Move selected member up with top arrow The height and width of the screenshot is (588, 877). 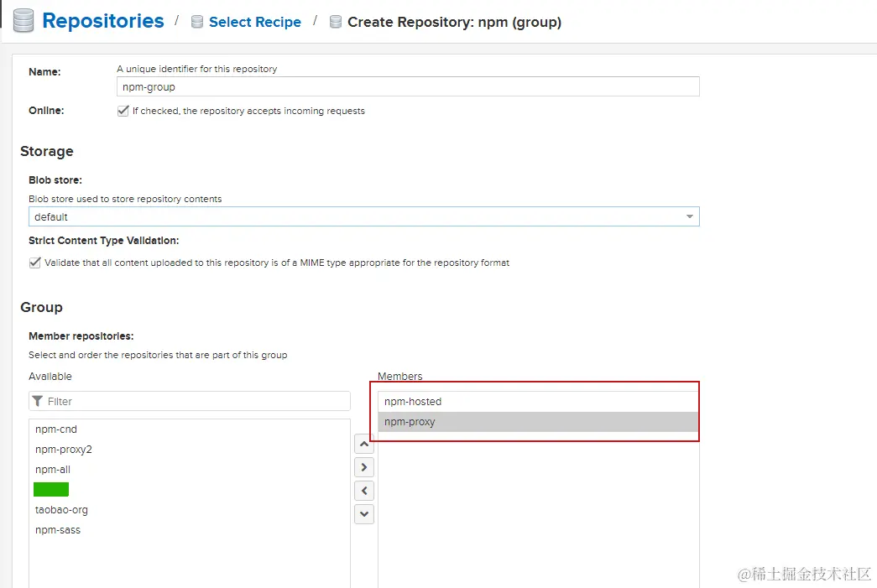364,444
